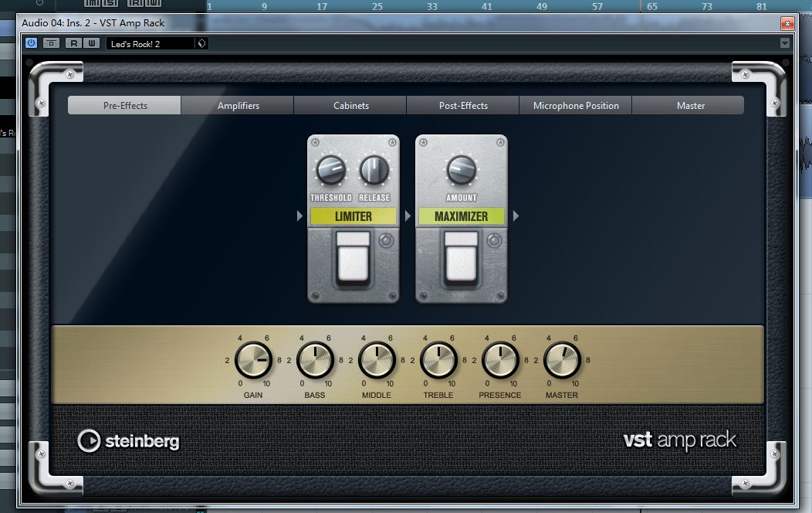The image size is (812, 513).
Task: Switch to the Post-Effects tab
Action: [463, 105]
